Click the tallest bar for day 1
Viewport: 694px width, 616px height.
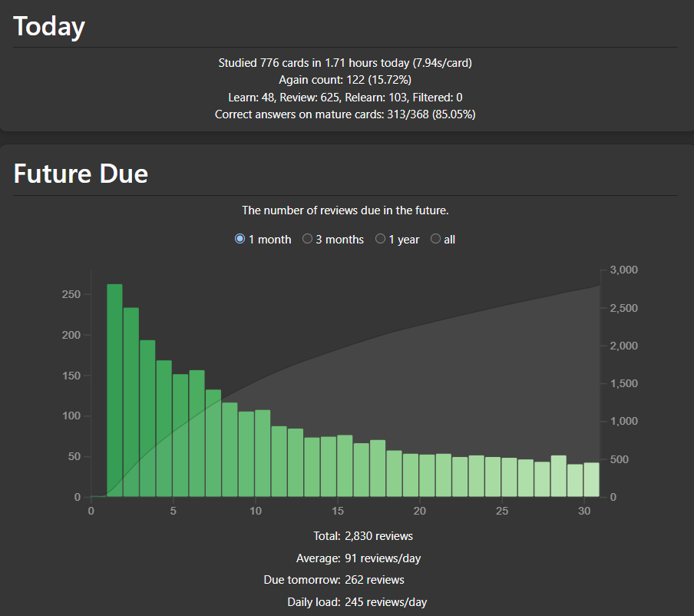[114, 391]
